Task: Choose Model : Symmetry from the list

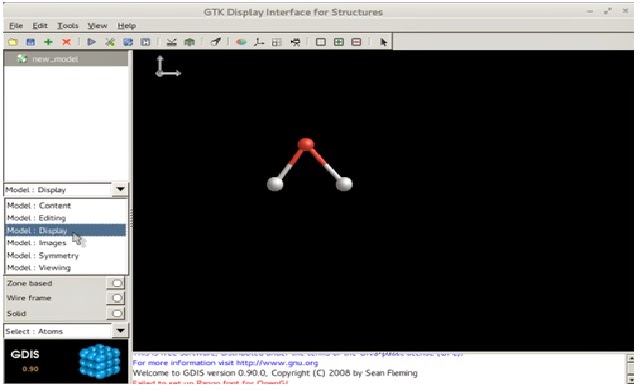Action: click(66, 256)
